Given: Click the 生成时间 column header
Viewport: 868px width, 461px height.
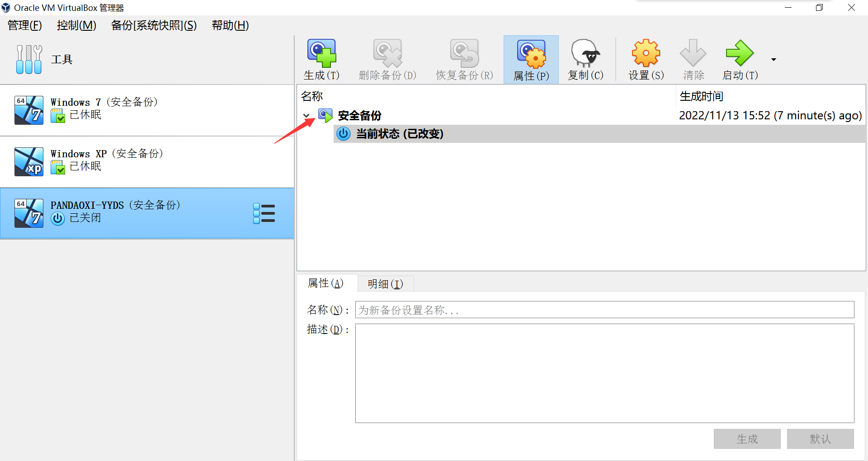Looking at the screenshot, I should coord(770,96).
